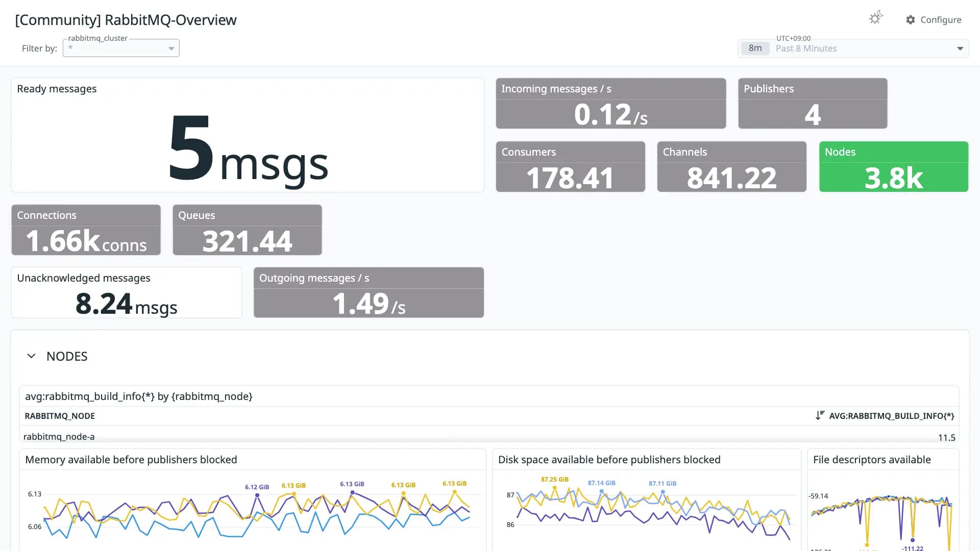Image resolution: width=980 pixels, height=551 pixels.
Task: Click the 87.11 GiB marker on disk graph
Action: tap(663, 491)
